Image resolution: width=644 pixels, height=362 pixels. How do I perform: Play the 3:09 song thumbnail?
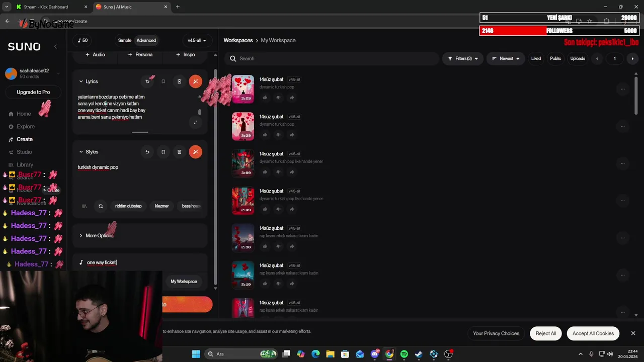click(243, 163)
